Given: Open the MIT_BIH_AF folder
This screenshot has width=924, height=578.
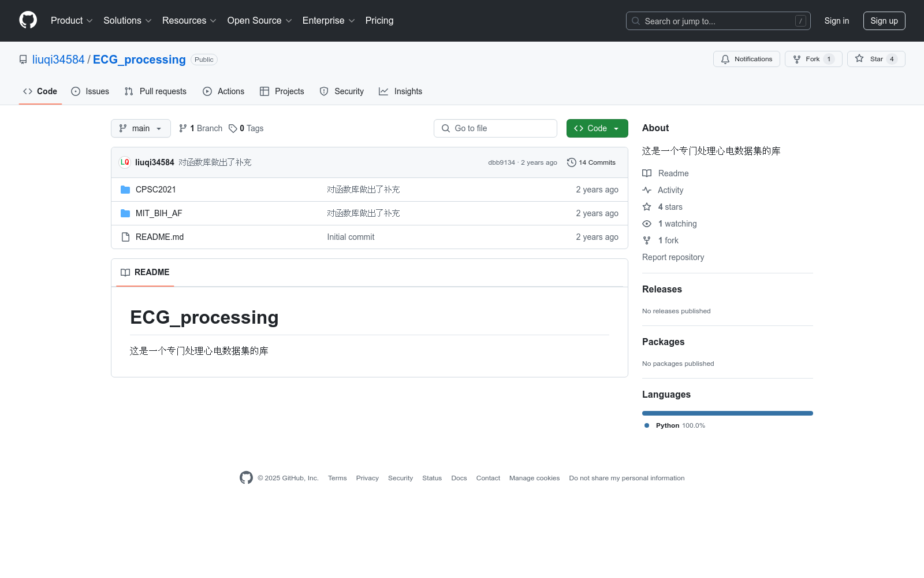Looking at the screenshot, I should [x=159, y=213].
